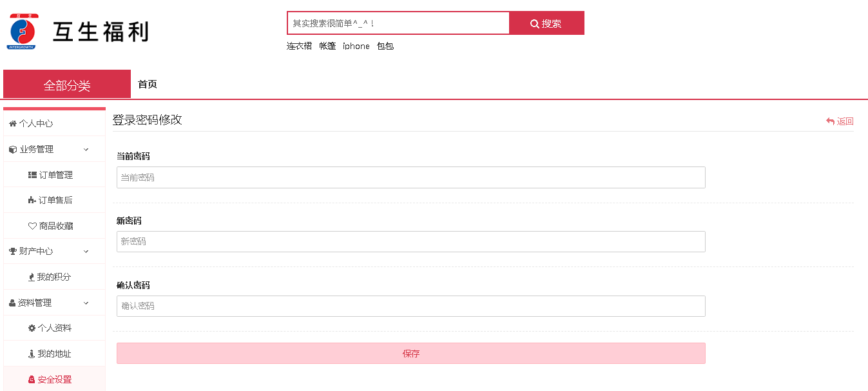The width and height of the screenshot is (868, 391).
Task: Click the cube icon next to 业务管理
Action: [13, 149]
